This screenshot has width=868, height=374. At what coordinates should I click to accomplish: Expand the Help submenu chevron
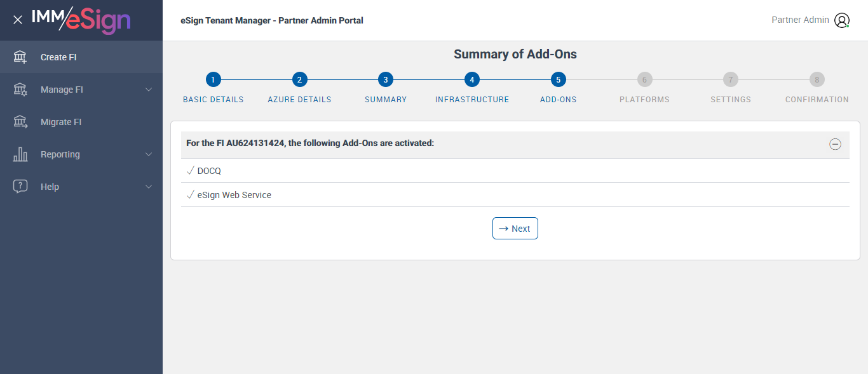(x=149, y=187)
